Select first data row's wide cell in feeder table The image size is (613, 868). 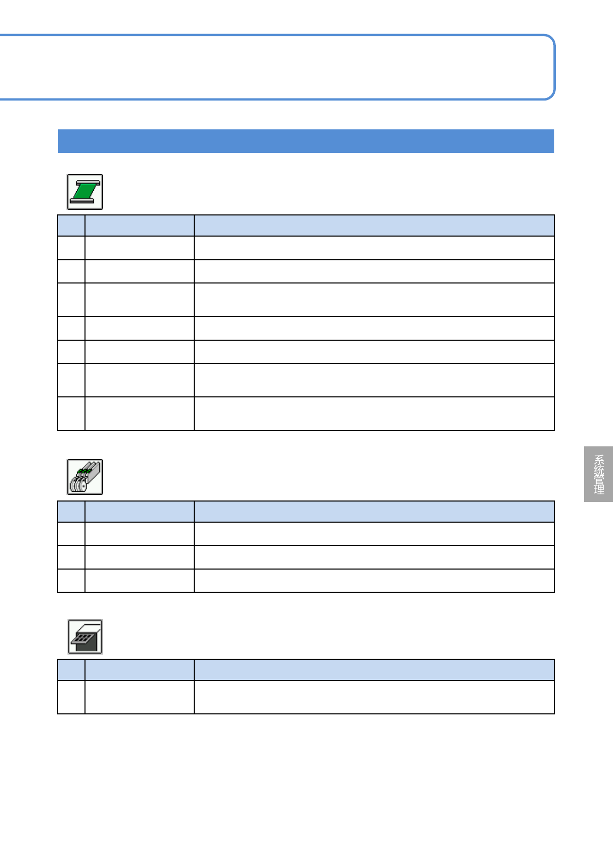coord(374,533)
